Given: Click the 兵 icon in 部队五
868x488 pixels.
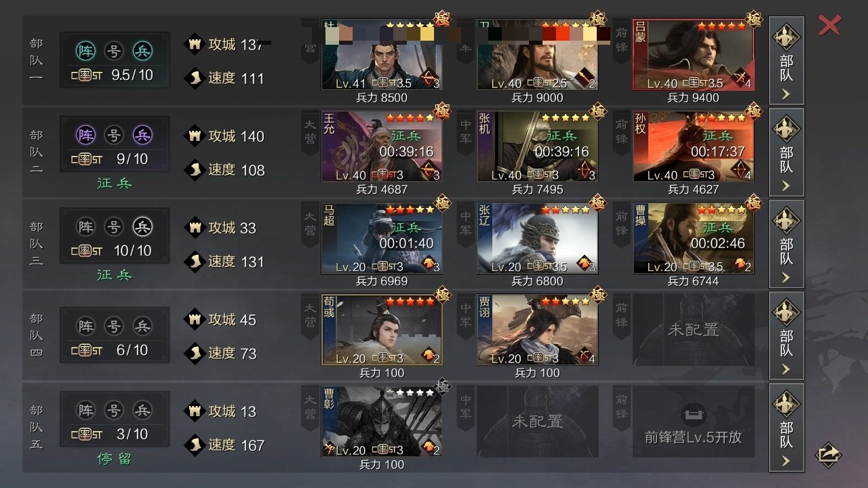Looking at the screenshot, I should [142, 410].
